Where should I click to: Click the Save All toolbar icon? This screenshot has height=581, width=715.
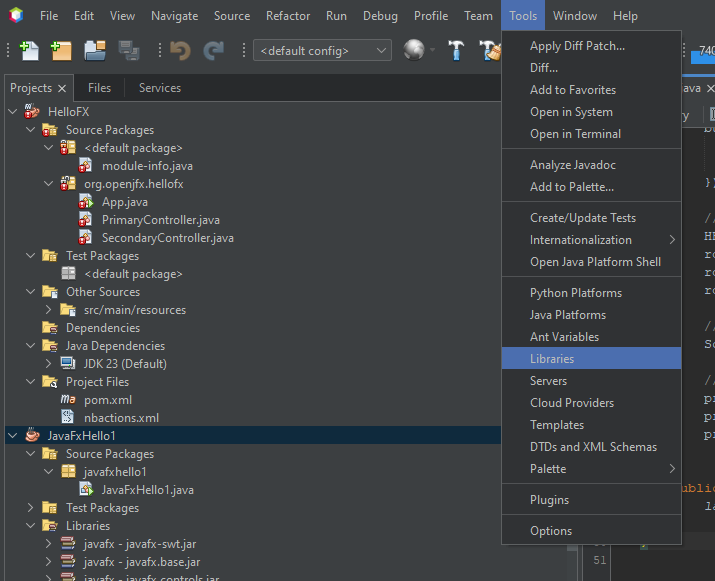point(129,51)
